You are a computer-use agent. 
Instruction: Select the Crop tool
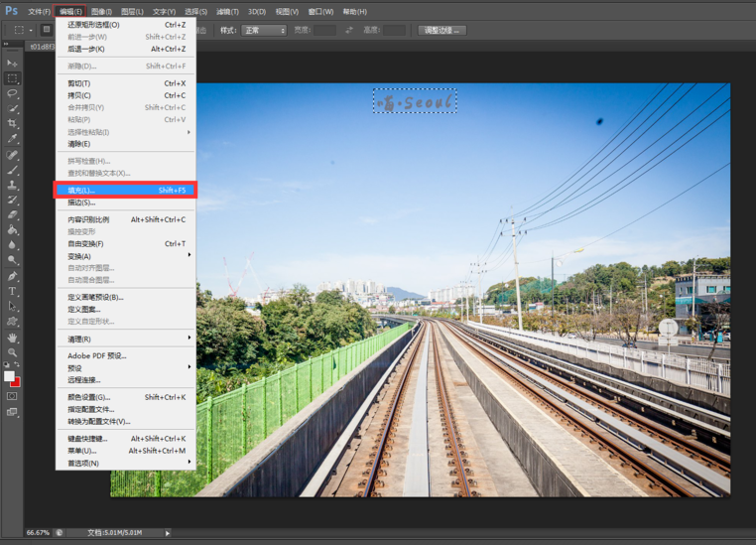tap(13, 124)
